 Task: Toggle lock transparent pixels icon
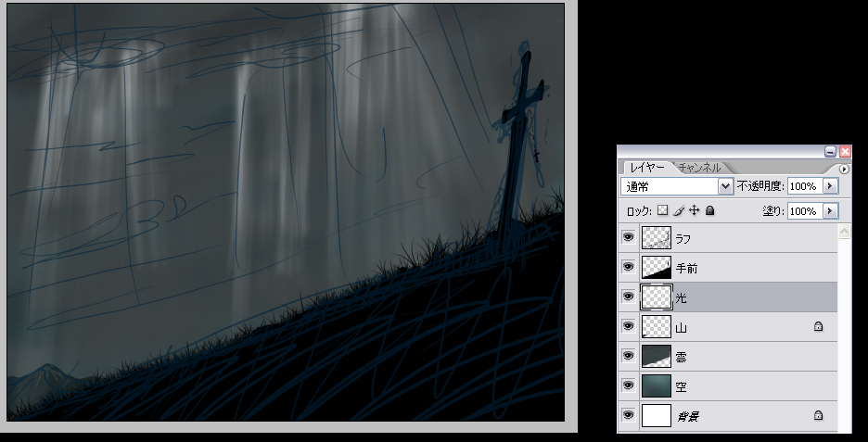(663, 210)
